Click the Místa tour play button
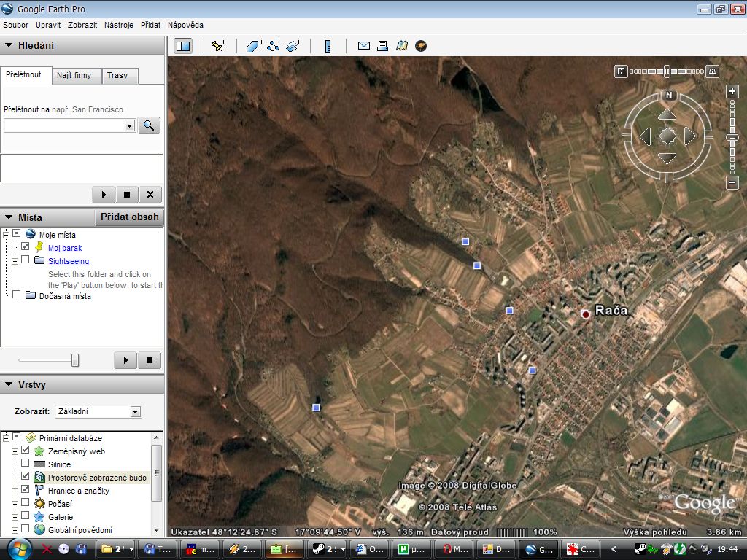This screenshot has width=747, height=560. (125, 360)
